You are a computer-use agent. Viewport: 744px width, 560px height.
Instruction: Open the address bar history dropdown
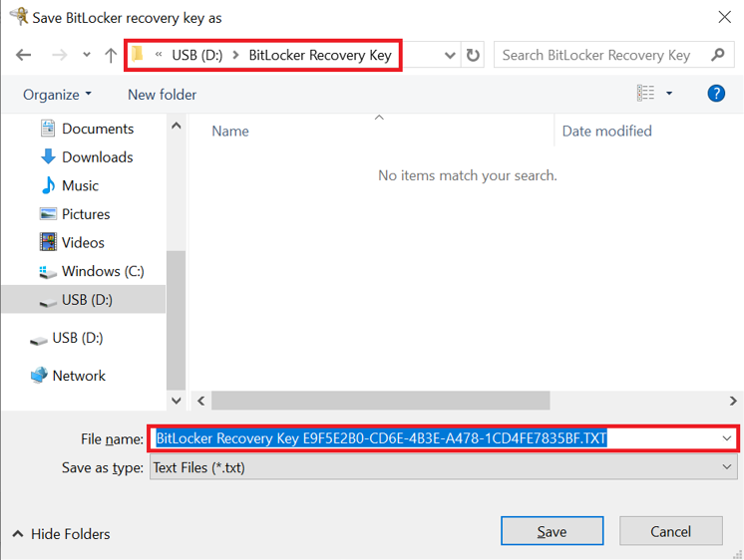coord(450,56)
